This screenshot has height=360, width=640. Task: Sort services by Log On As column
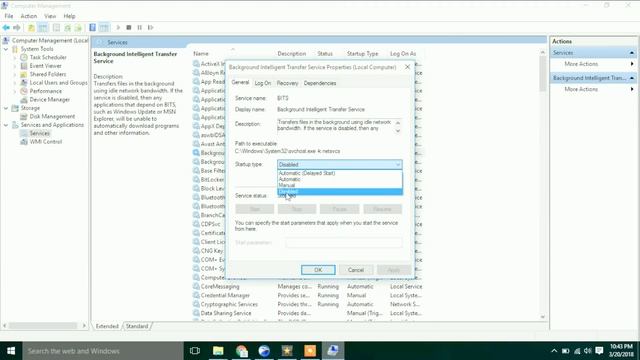[x=403, y=54]
